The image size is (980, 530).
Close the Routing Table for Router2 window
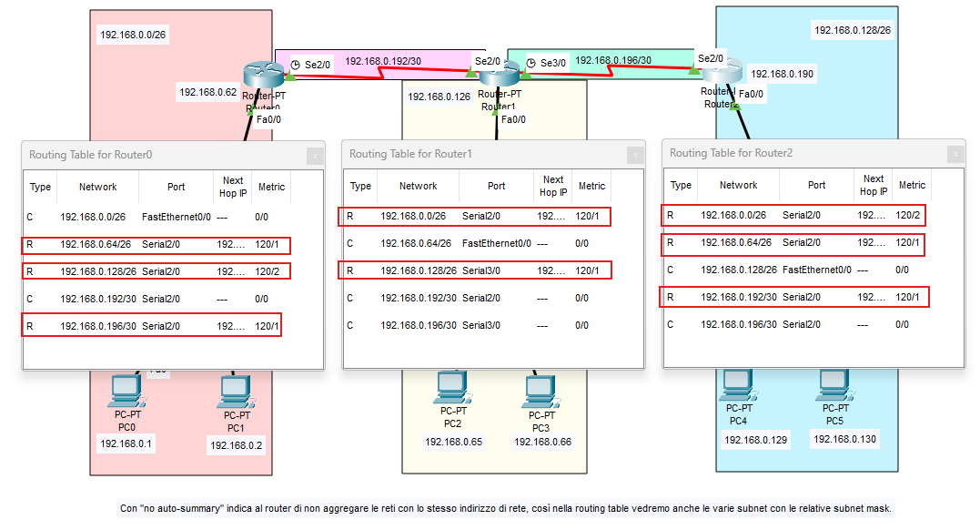[954, 153]
